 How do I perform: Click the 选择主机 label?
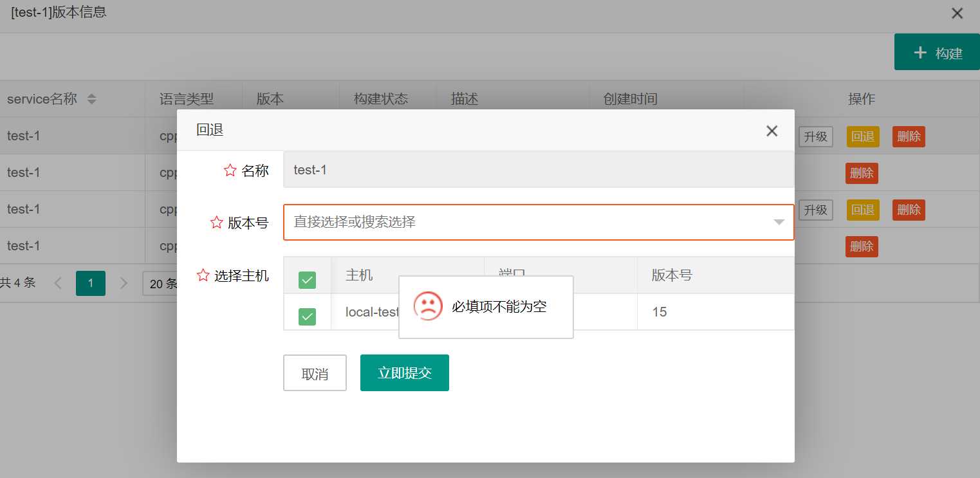[x=241, y=276]
